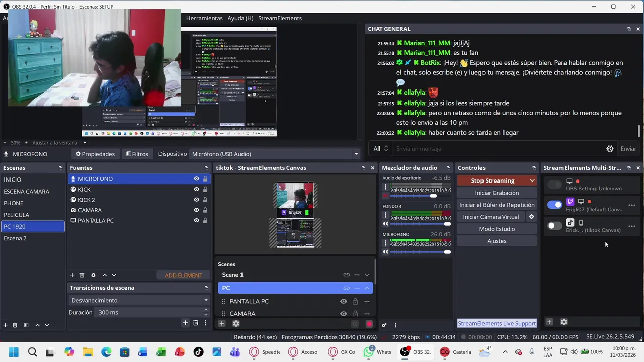Open Dispositivo Micrófono (USB Audio) dropdown
Screen dimensions: 644x362
[275, 154]
